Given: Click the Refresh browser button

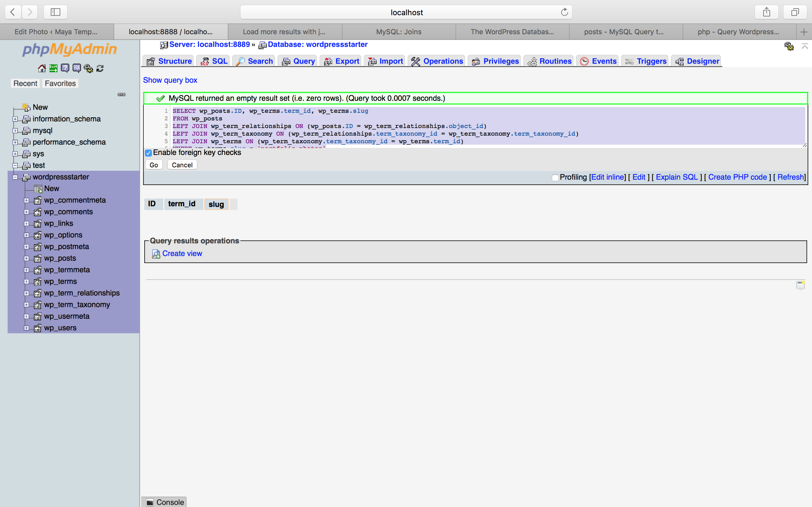Looking at the screenshot, I should click(565, 12).
